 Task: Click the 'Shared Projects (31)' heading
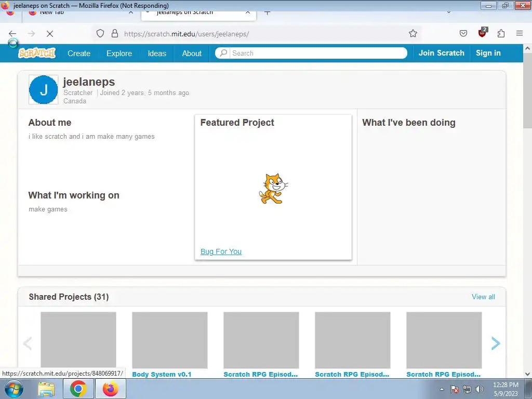69,297
